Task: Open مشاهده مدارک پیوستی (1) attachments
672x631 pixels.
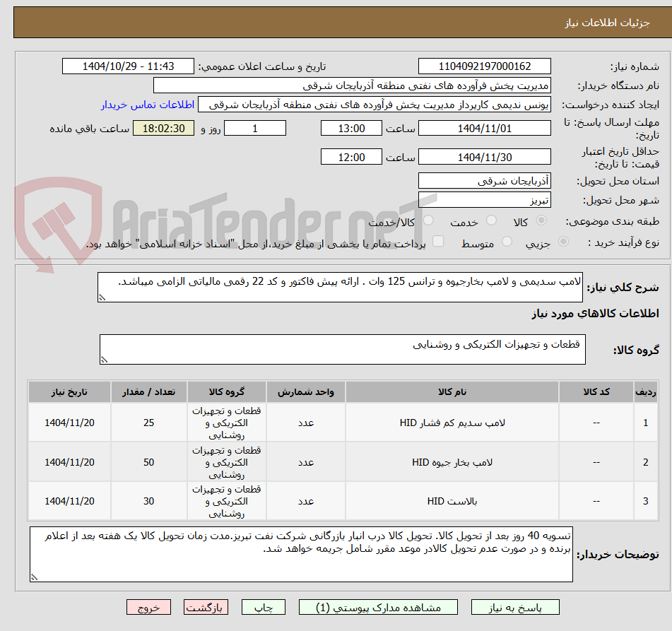Action: pyautogui.click(x=378, y=608)
